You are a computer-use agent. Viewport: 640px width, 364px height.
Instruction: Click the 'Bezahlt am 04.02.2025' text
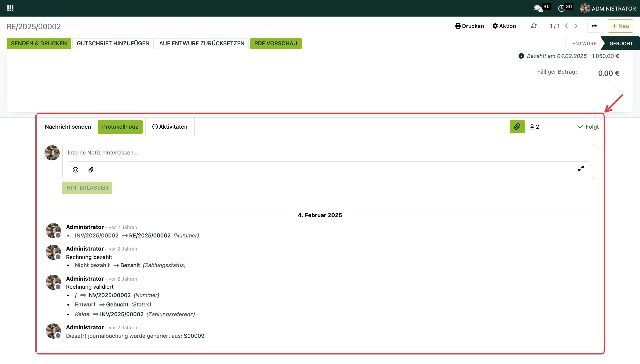coord(556,56)
